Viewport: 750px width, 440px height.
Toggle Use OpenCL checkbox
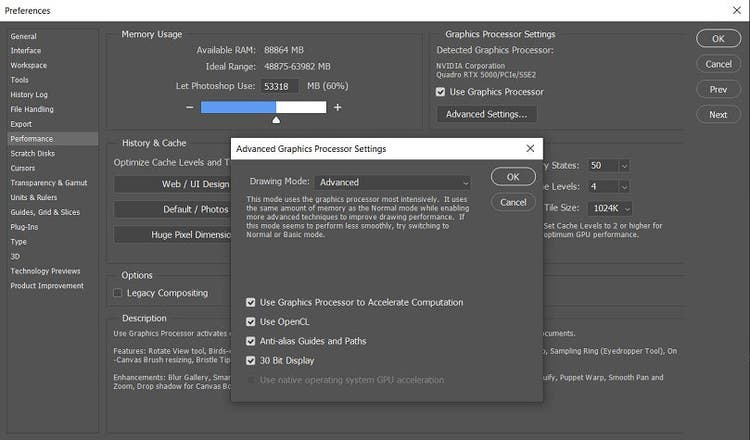click(x=252, y=322)
